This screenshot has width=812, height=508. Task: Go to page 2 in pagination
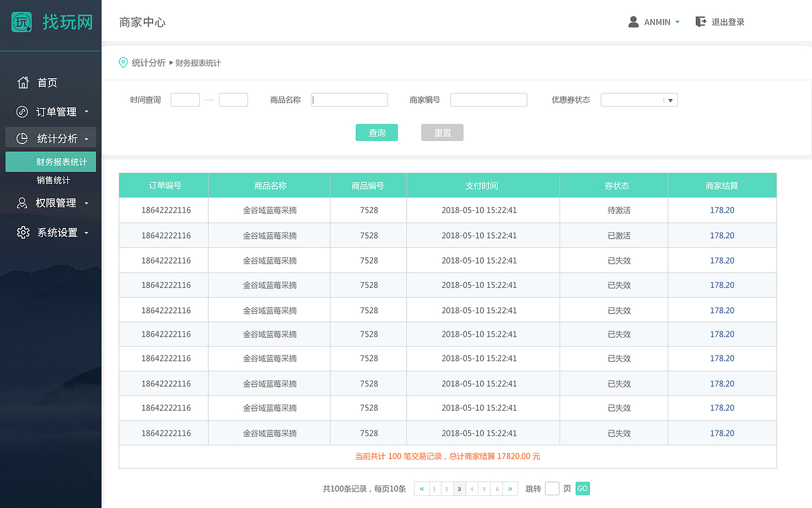447,488
